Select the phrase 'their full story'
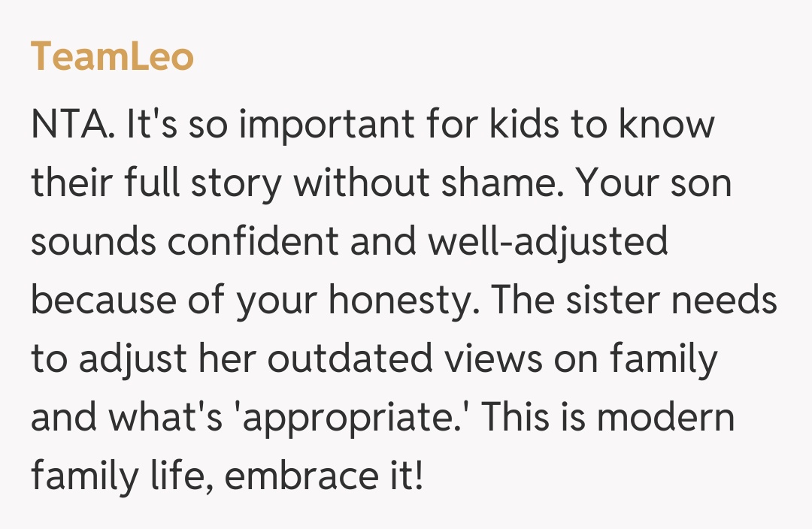812x529 pixels. coord(156,184)
